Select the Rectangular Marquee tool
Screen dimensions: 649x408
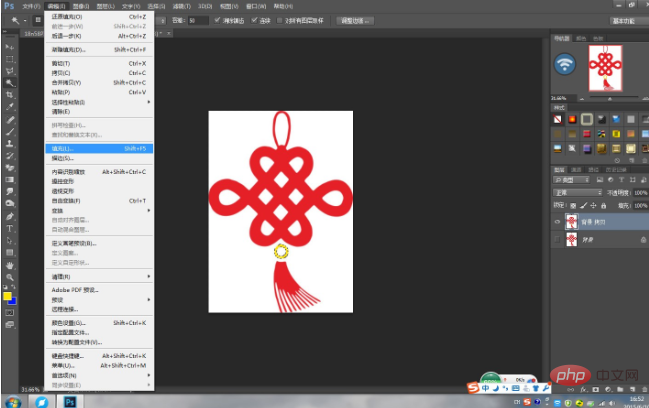click(10, 59)
